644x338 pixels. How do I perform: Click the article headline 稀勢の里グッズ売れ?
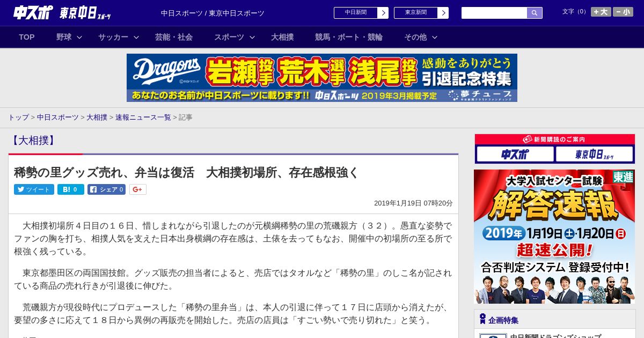(186, 172)
